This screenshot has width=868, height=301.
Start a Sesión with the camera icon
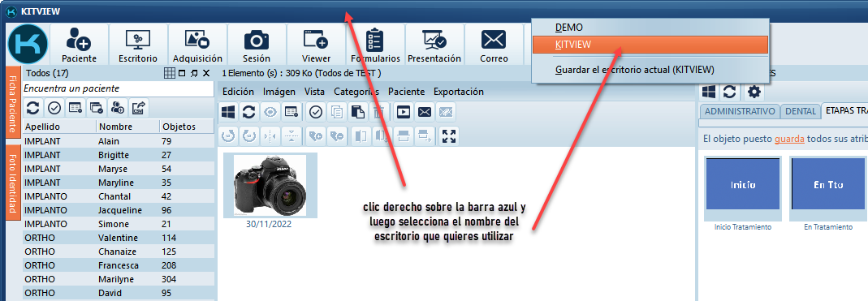[x=257, y=45]
